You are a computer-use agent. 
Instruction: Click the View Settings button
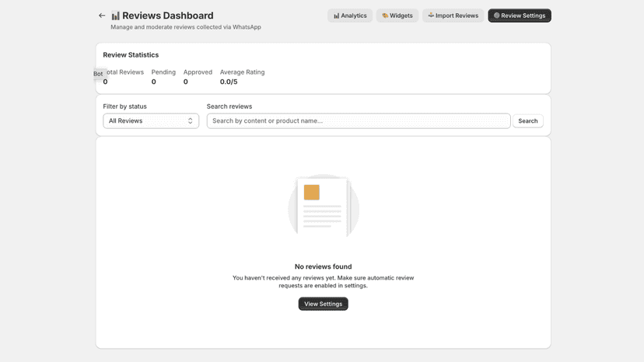(324, 304)
